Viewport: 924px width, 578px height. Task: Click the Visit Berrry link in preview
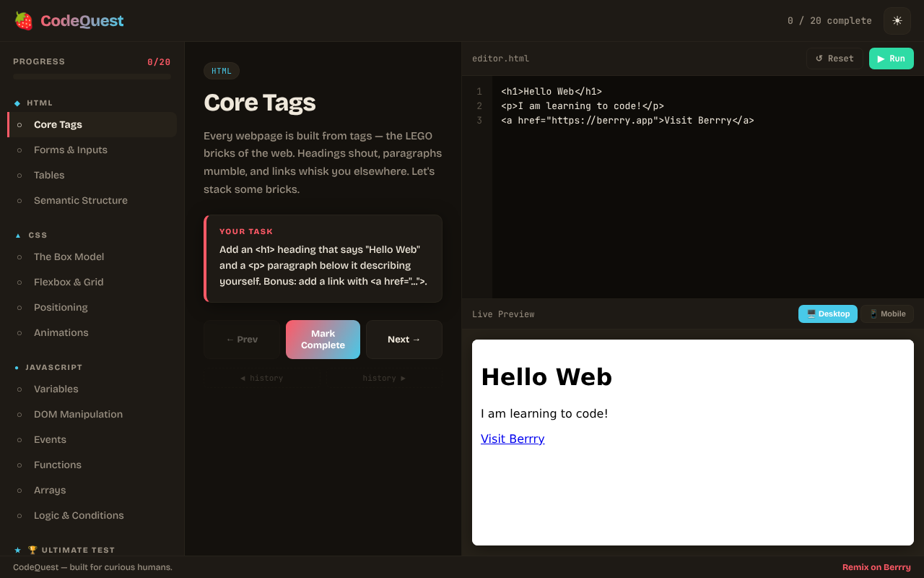pos(513,439)
